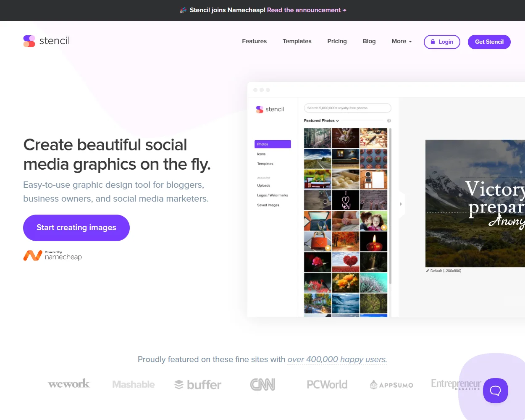Click the AppSumo logo
Viewport: 525px width, 420px height.
click(391, 385)
